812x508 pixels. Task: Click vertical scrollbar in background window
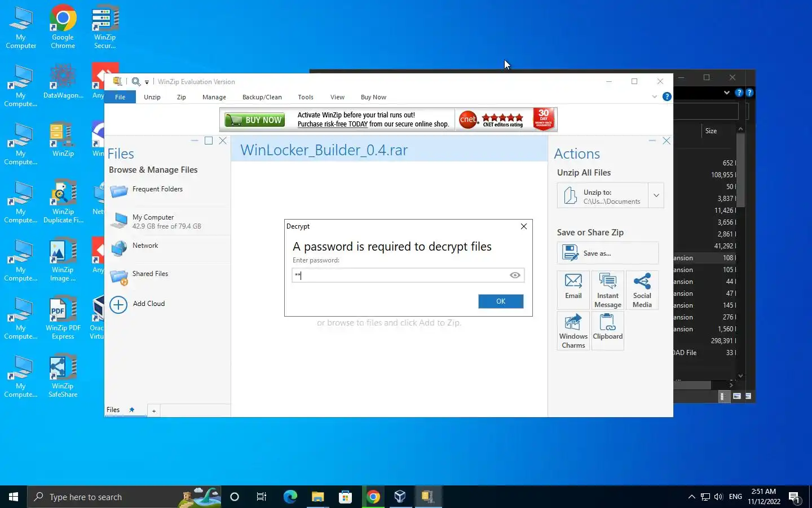click(x=740, y=169)
